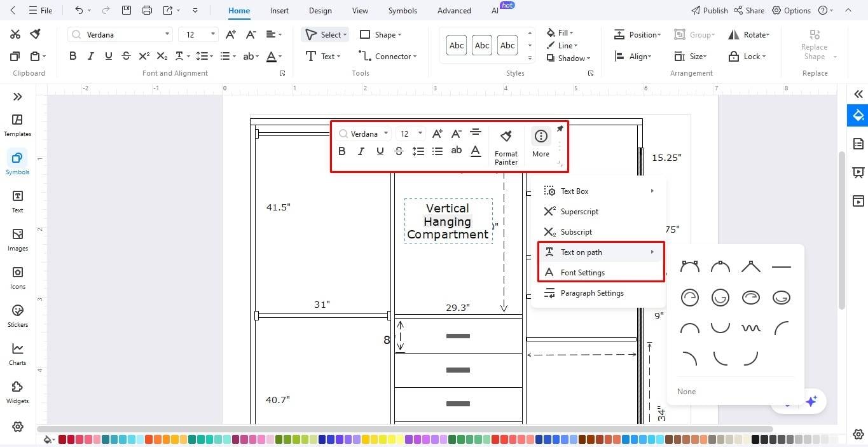Open the Rotate dropdown in Arrangement
Image resolution: width=868 pixels, height=447 pixels.
pos(748,34)
